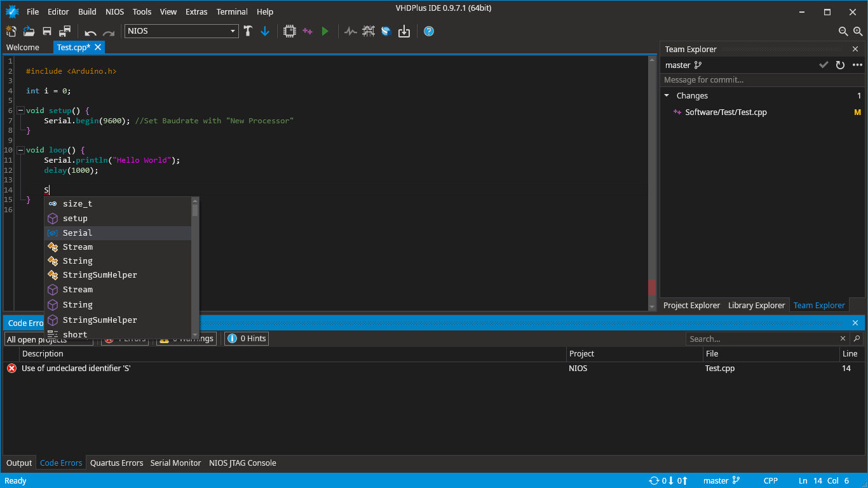Click the tray download toolbar icon
868x488 pixels.
[404, 31]
